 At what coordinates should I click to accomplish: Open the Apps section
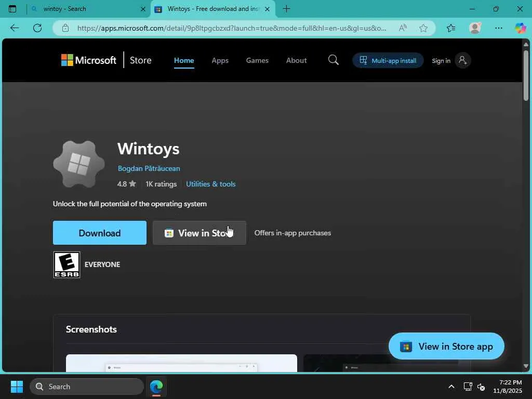pyautogui.click(x=220, y=60)
